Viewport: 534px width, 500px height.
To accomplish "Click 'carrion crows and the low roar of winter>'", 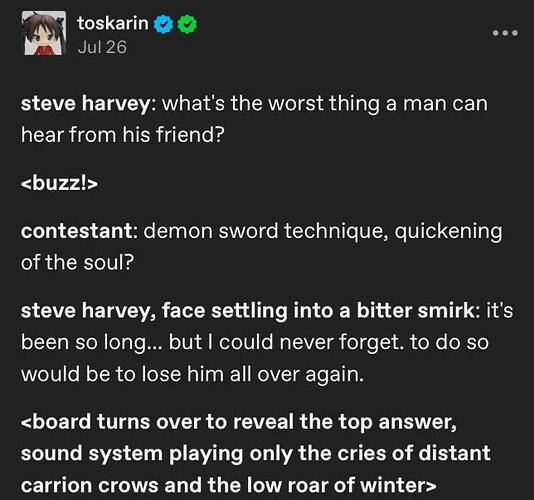I will click(x=229, y=485).
